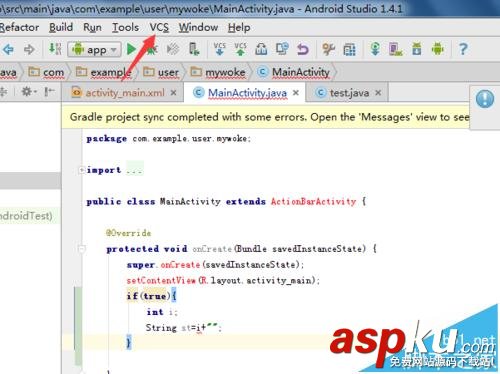The height and width of the screenshot is (374, 500).
Task: Click the Show History icon
Action: pyautogui.click(x=261, y=49)
